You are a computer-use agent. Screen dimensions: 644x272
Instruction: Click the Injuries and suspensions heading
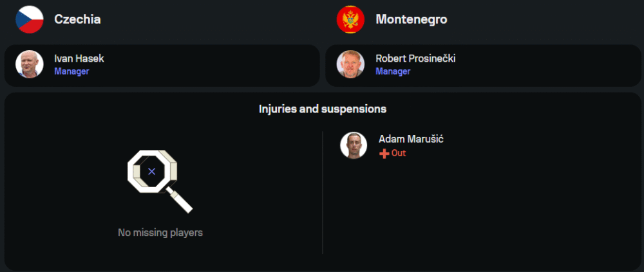point(323,109)
